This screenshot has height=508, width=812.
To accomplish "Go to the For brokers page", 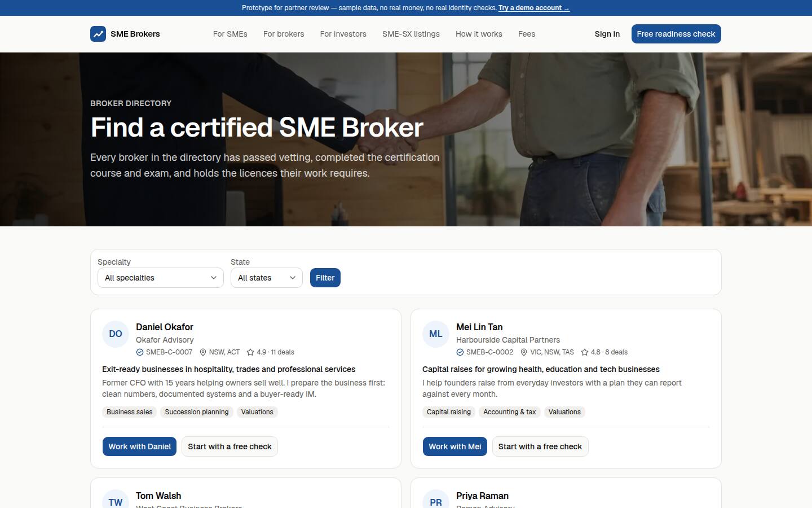I will click(x=284, y=34).
